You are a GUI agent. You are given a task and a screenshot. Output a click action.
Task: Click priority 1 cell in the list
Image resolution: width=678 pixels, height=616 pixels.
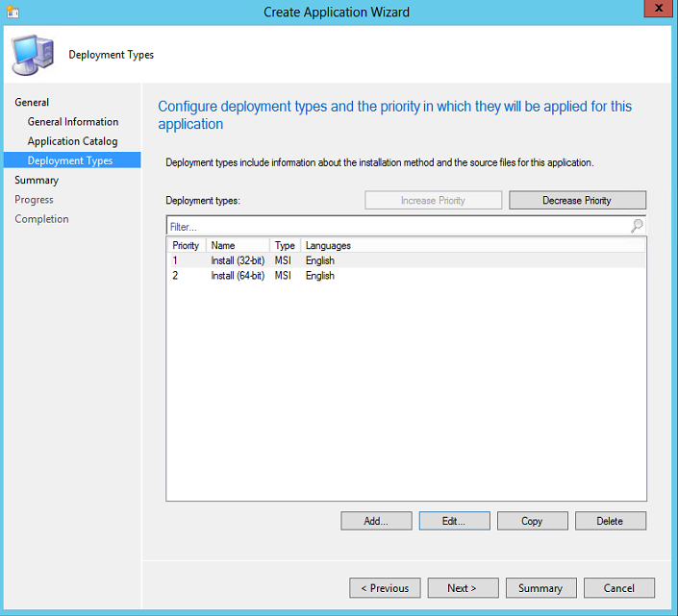175,260
